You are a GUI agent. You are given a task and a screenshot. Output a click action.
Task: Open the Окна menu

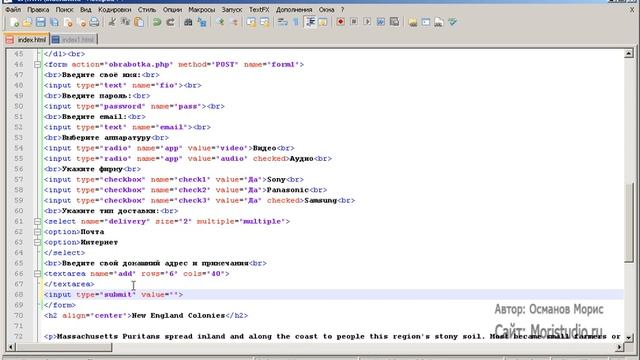pos(327,9)
